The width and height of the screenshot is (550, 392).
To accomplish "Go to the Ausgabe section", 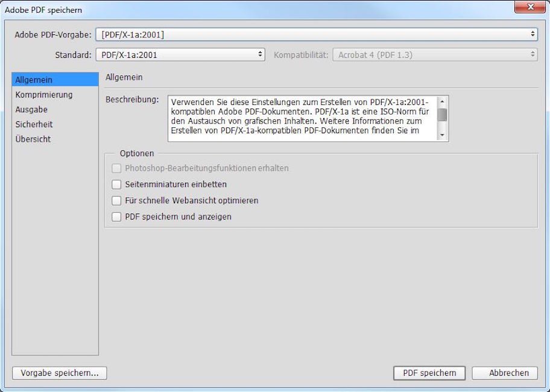I will [32, 110].
